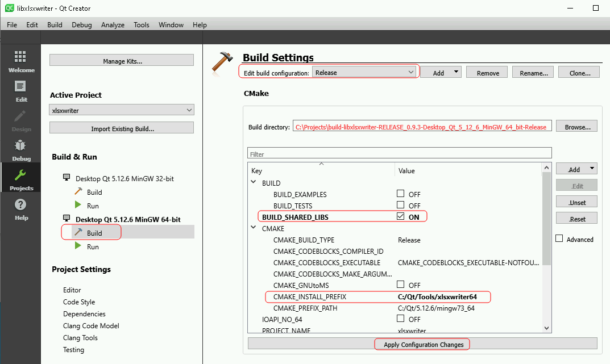The height and width of the screenshot is (364, 610).
Task: Select CMAKE_INSTALL_PREFIX value C:/Qt/Tools/xlsxwriter64
Action: pyautogui.click(x=437, y=297)
